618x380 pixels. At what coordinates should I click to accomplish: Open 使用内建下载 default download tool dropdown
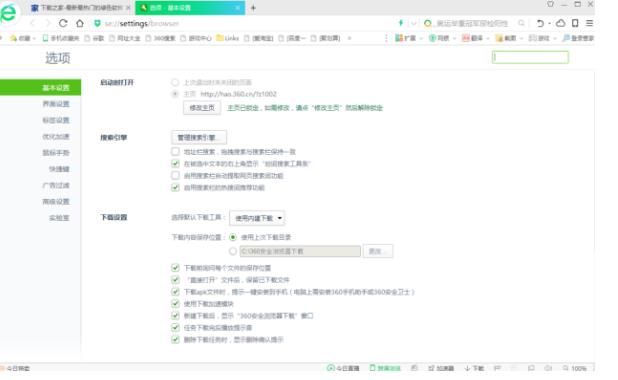tap(257, 218)
